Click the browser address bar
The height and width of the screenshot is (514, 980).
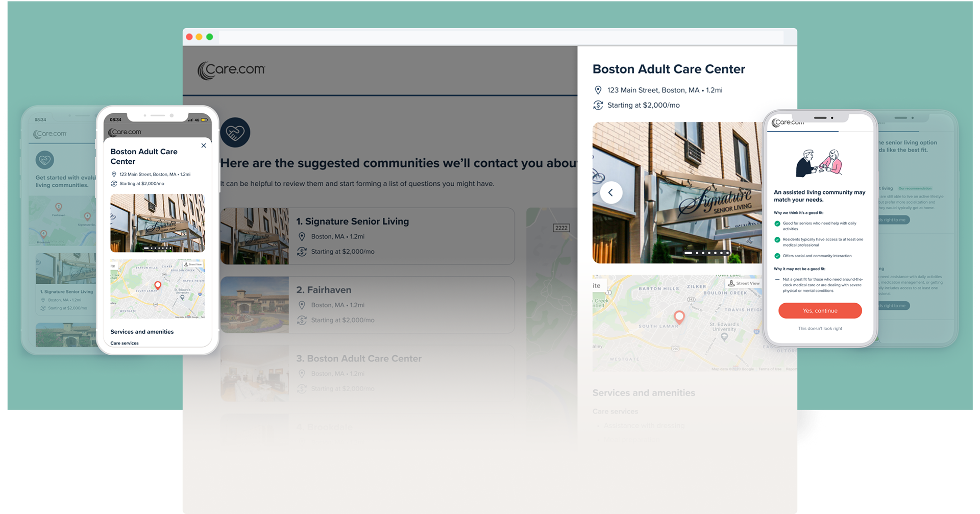501,37
